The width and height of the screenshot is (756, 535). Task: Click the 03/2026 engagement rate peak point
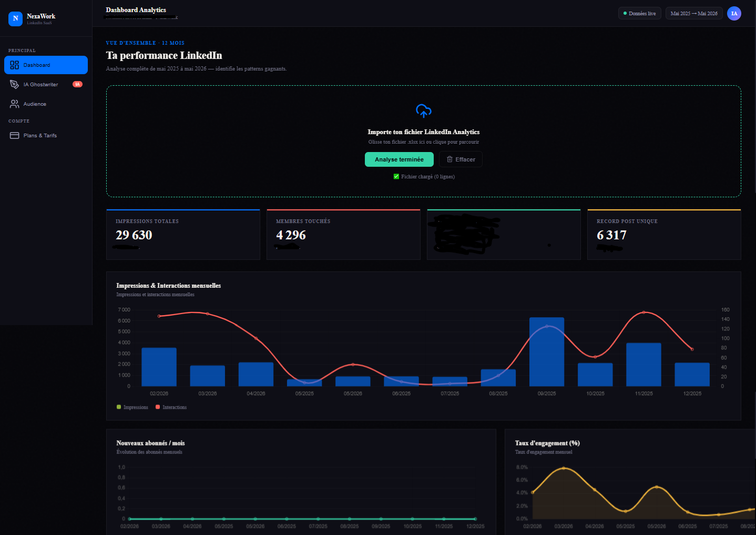[x=564, y=468]
